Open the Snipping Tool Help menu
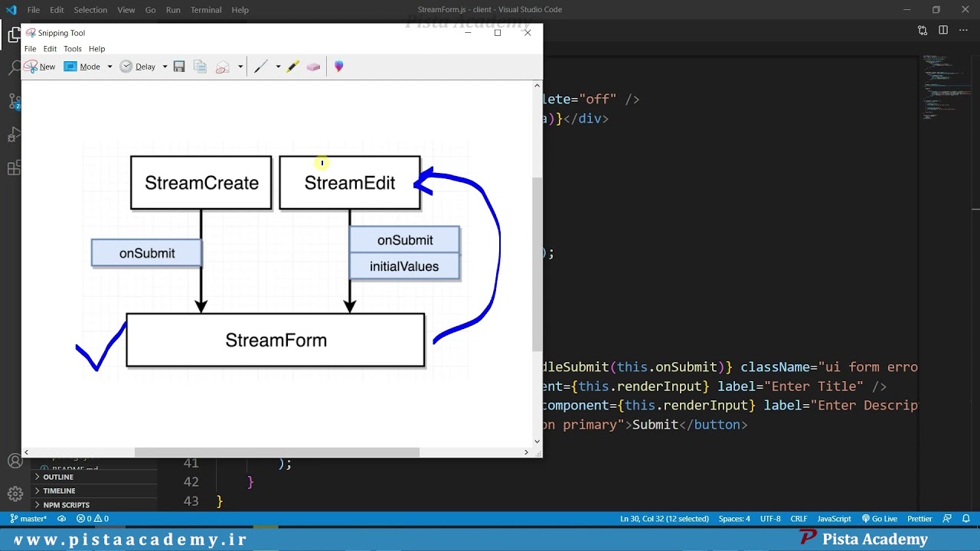The image size is (980, 551). point(96,49)
